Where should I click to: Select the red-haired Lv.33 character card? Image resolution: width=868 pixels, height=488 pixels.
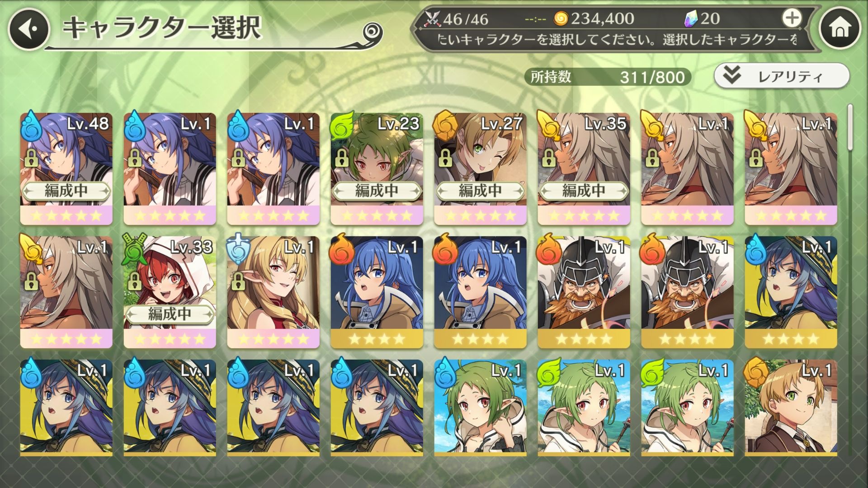[x=170, y=292]
